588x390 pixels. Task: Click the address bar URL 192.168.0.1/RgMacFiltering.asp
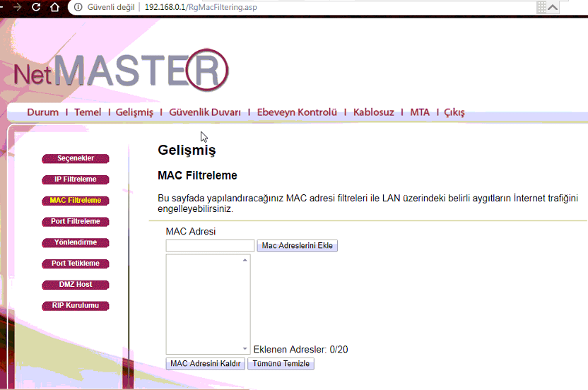pos(201,7)
